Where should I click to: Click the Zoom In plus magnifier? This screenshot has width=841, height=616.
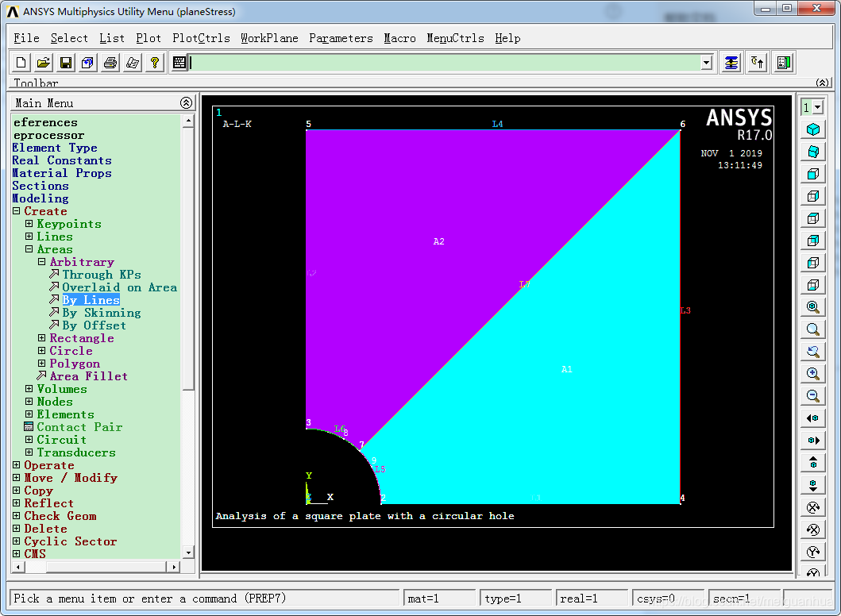tap(813, 374)
